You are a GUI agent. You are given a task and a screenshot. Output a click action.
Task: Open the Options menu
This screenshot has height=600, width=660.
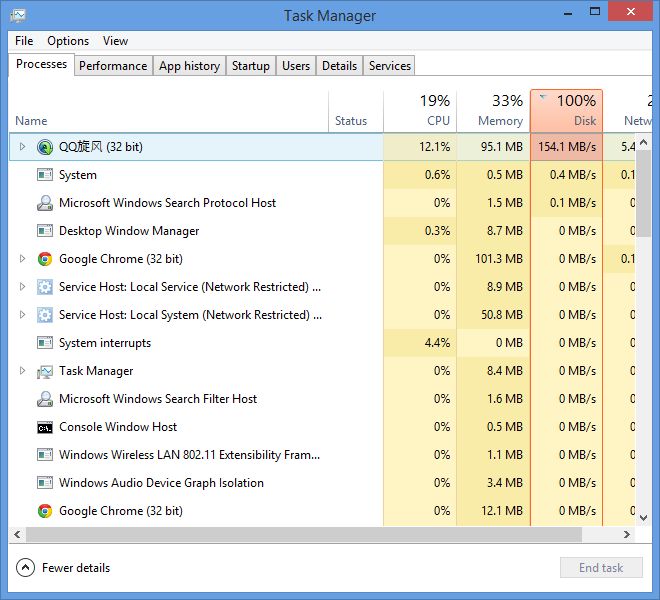pos(68,41)
